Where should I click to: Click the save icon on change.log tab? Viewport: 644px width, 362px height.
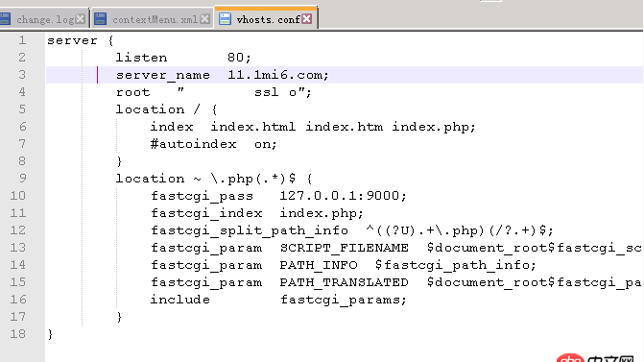[x=5, y=19]
